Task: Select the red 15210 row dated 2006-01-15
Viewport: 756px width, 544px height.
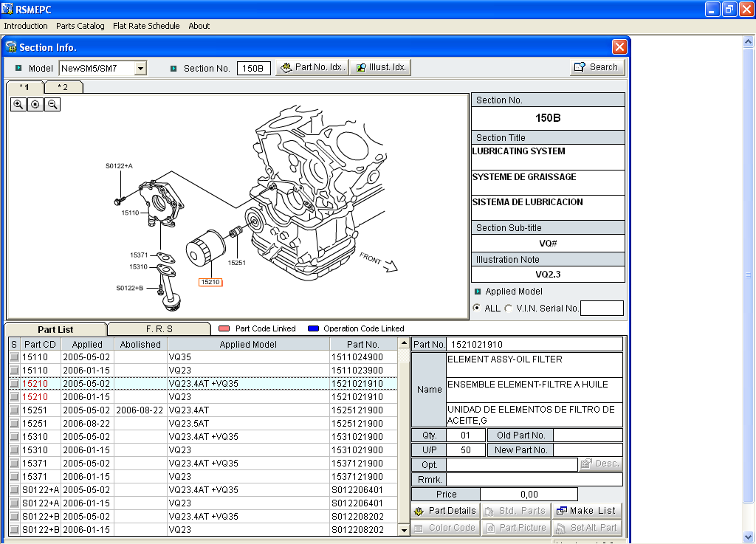Action: (x=203, y=397)
